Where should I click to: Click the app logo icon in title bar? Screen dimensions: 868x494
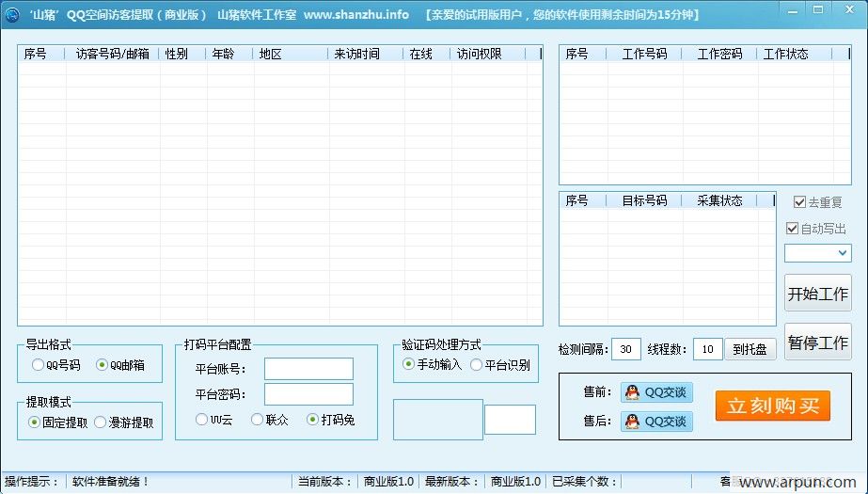tap(10, 14)
